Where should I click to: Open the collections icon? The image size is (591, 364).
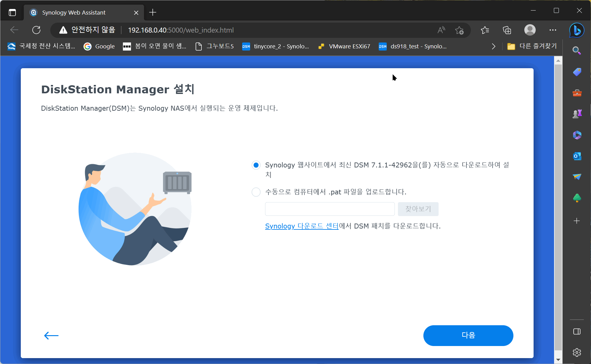coord(507,30)
